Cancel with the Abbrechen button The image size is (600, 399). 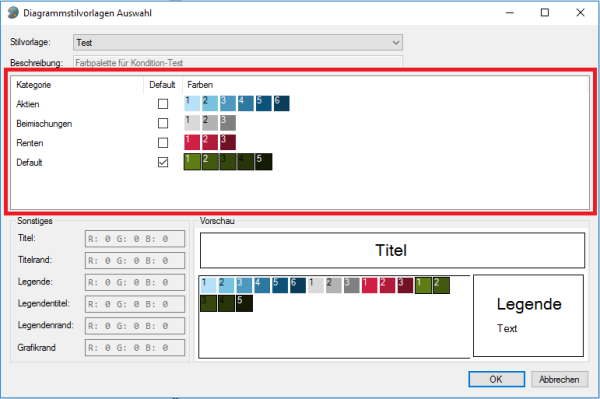(559, 379)
